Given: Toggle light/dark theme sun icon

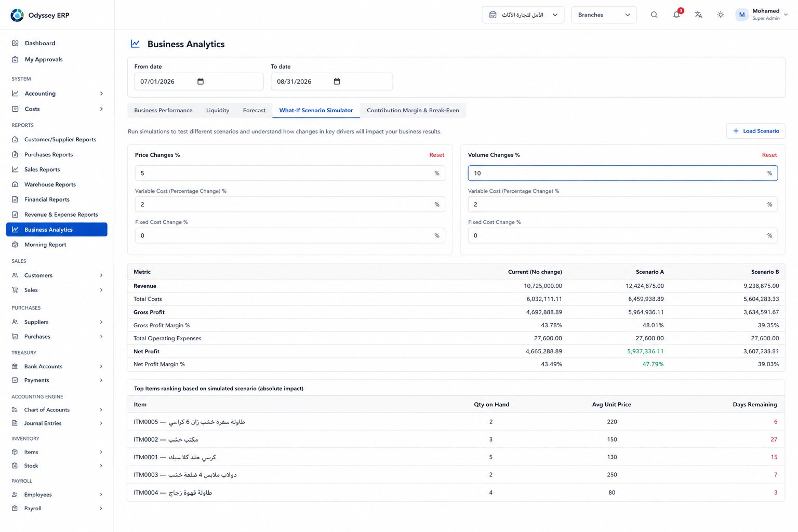Looking at the screenshot, I should (721, 15).
